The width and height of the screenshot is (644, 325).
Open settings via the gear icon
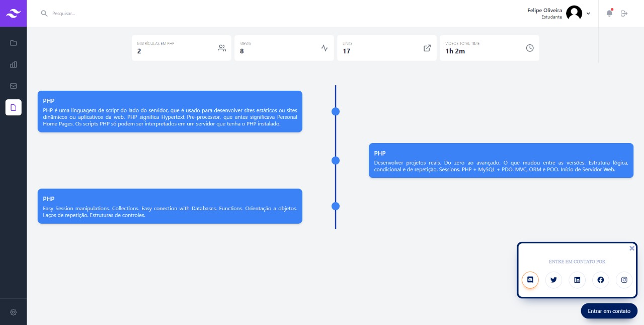click(x=14, y=312)
